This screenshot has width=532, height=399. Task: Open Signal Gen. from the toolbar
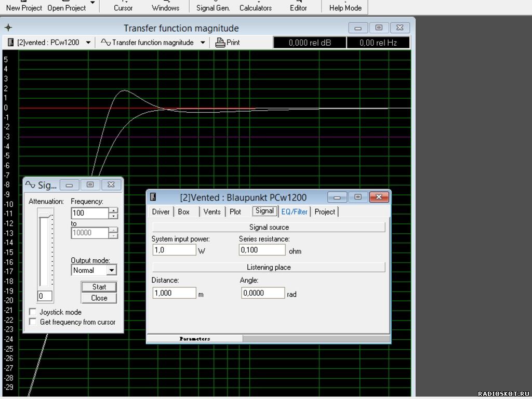point(213,7)
